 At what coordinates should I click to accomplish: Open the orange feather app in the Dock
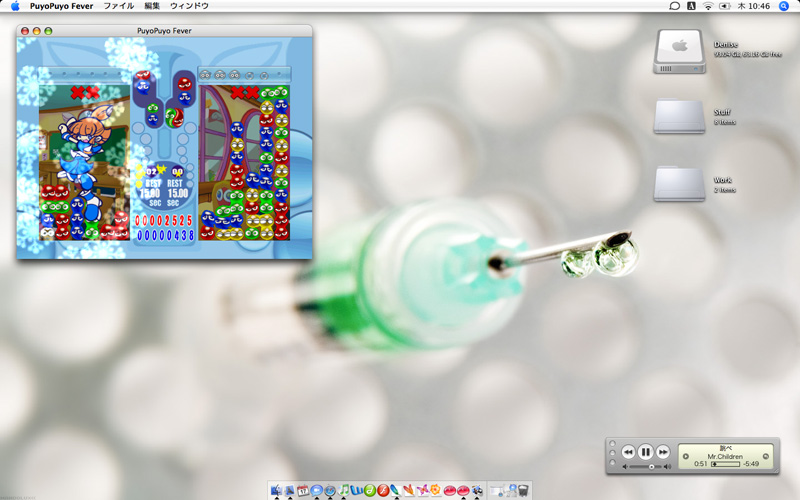409,490
